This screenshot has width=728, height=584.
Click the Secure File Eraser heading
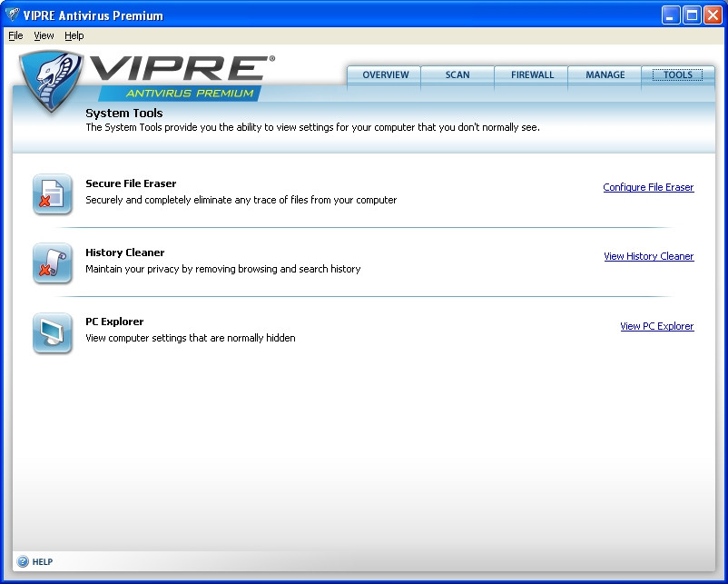[x=131, y=183]
